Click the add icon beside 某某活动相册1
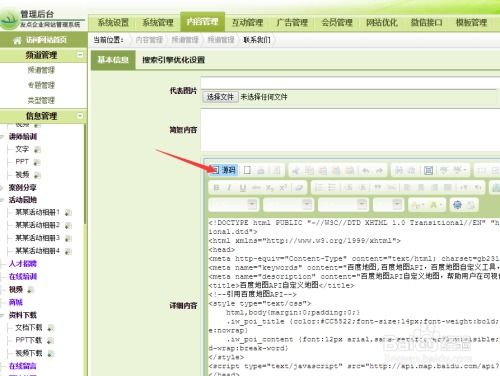 click(68, 213)
